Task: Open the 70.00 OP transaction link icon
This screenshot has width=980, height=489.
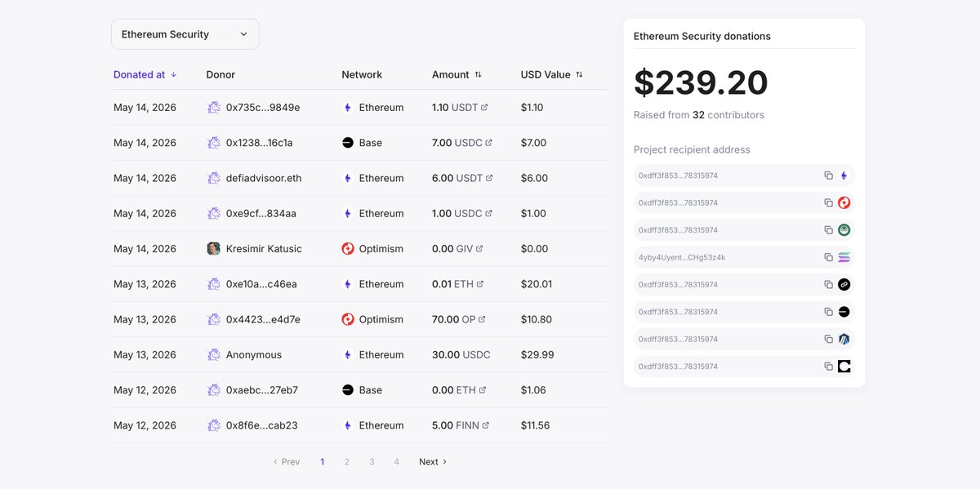Action: click(482, 319)
